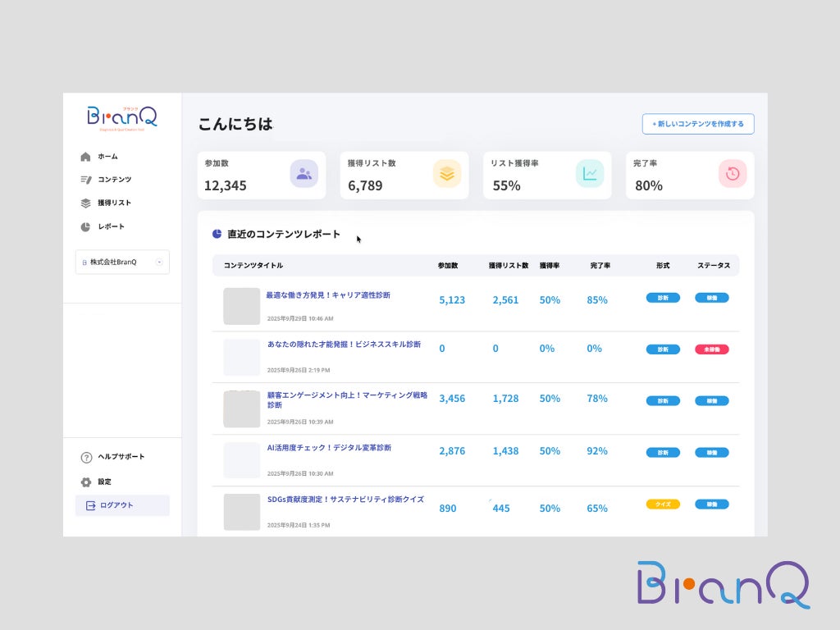Click the 92% completion value

(x=597, y=451)
